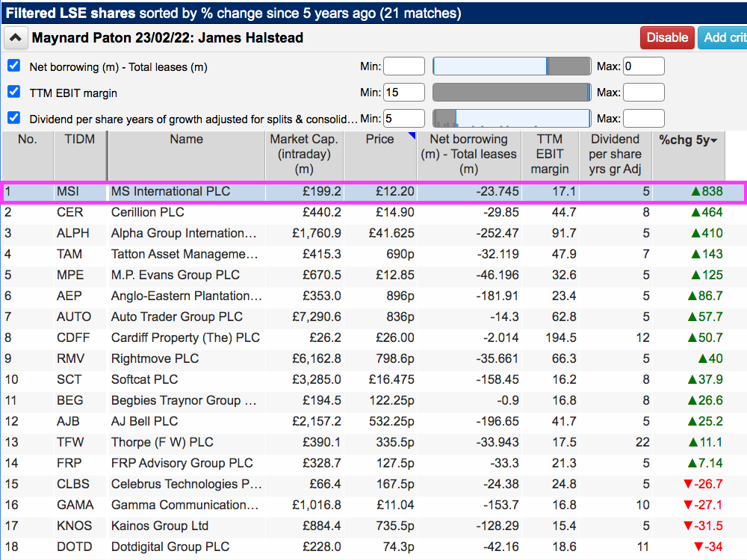Open the %chg 5y column dropdown arrow
This screenshot has width=747, height=560.
click(x=713, y=140)
